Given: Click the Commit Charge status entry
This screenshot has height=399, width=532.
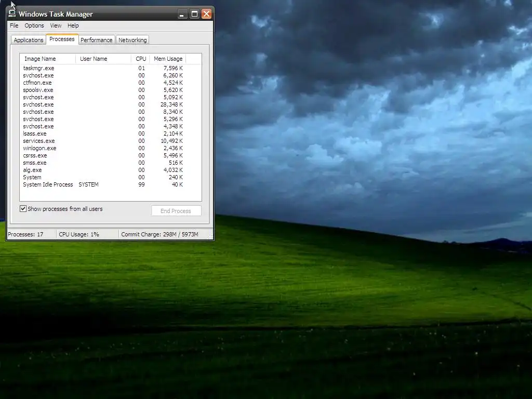Looking at the screenshot, I should coord(159,234).
